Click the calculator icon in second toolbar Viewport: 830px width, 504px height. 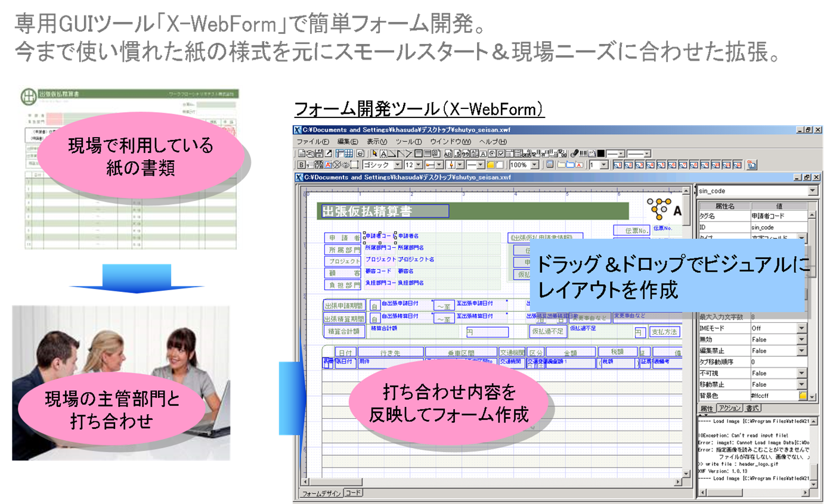(x=550, y=165)
